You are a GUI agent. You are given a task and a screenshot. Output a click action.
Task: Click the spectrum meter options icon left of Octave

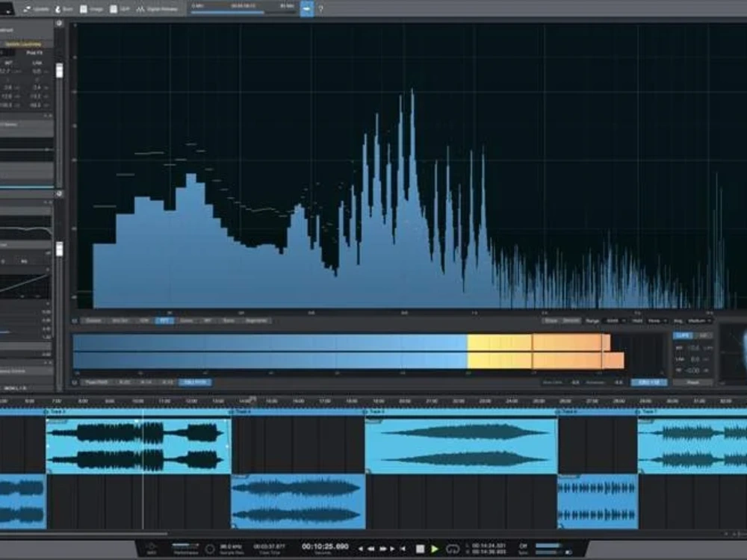(x=75, y=321)
